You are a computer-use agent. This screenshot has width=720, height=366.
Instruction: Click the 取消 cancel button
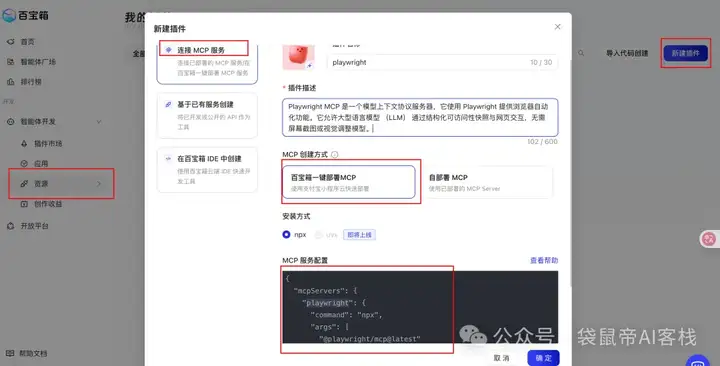501,358
